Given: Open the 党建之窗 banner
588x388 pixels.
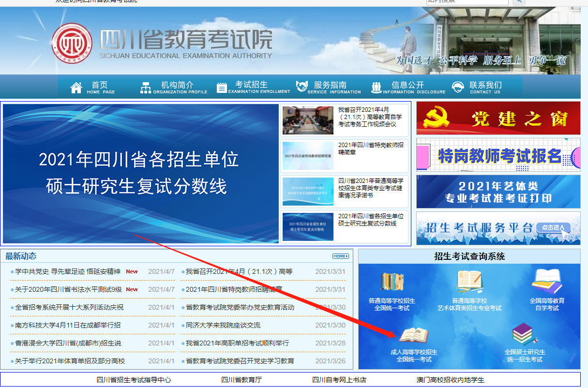Looking at the screenshot, I should coord(498,118).
